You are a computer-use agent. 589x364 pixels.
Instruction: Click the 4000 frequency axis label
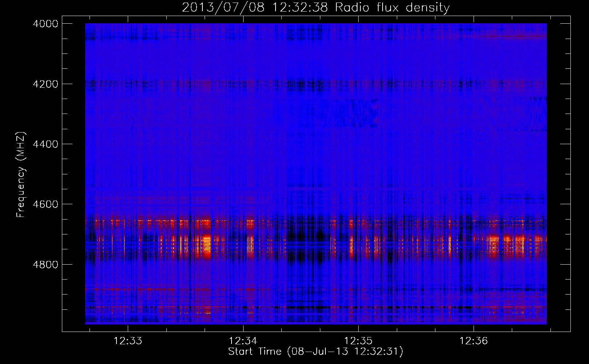[46, 24]
